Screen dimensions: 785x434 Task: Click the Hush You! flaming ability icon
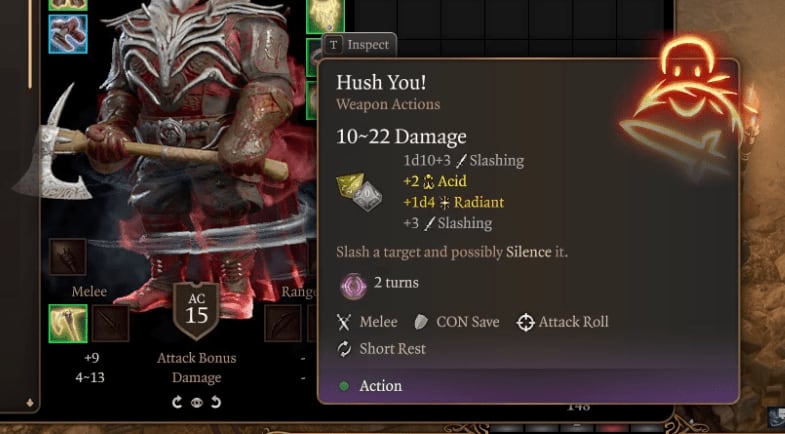686,108
